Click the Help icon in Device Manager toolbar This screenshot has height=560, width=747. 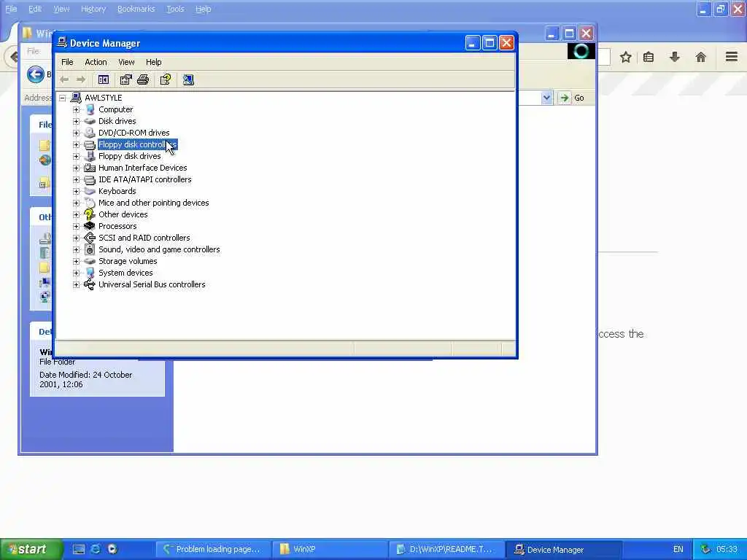click(166, 80)
